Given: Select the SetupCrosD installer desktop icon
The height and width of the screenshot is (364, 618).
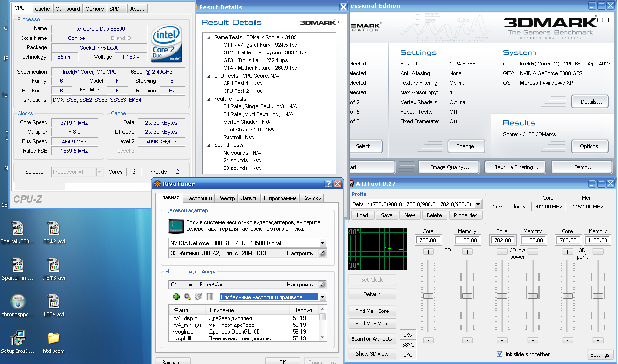Looking at the screenshot, I should 18,338.
